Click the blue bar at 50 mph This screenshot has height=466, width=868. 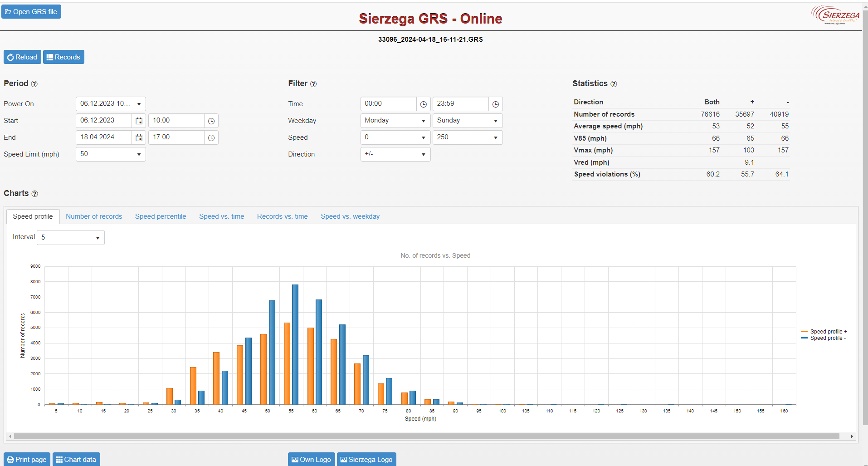pos(272,352)
